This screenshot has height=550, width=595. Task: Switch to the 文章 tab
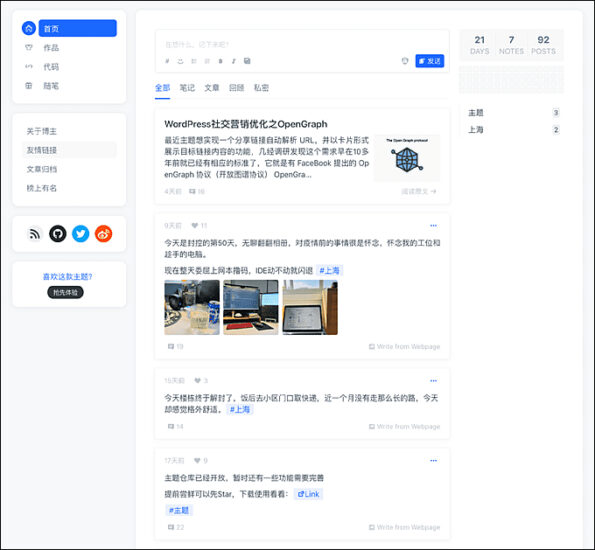tap(212, 88)
